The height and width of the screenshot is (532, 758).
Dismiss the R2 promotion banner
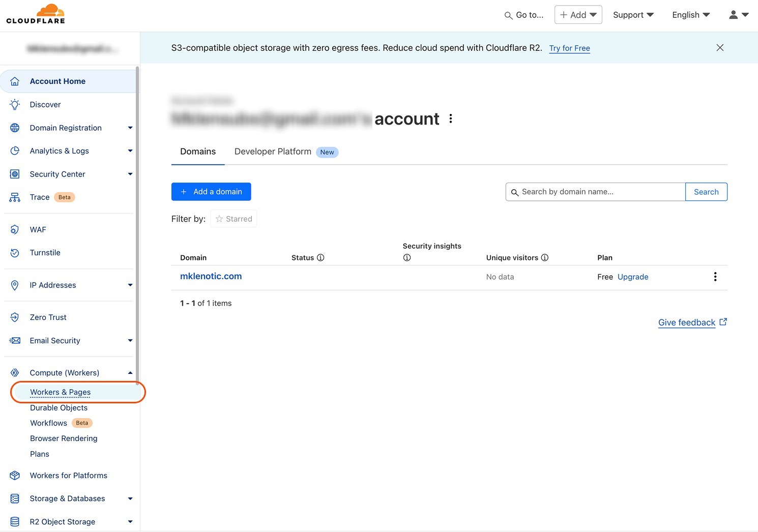click(720, 48)
